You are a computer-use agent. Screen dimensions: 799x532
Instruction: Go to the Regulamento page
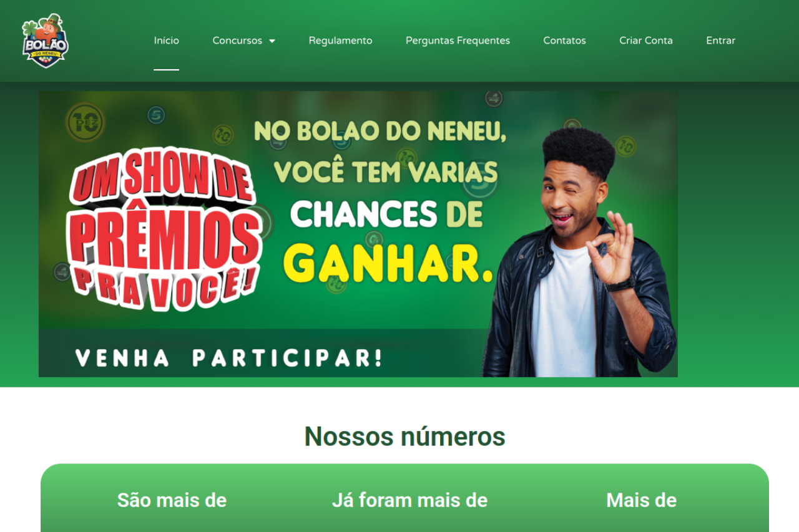(340, 41)
